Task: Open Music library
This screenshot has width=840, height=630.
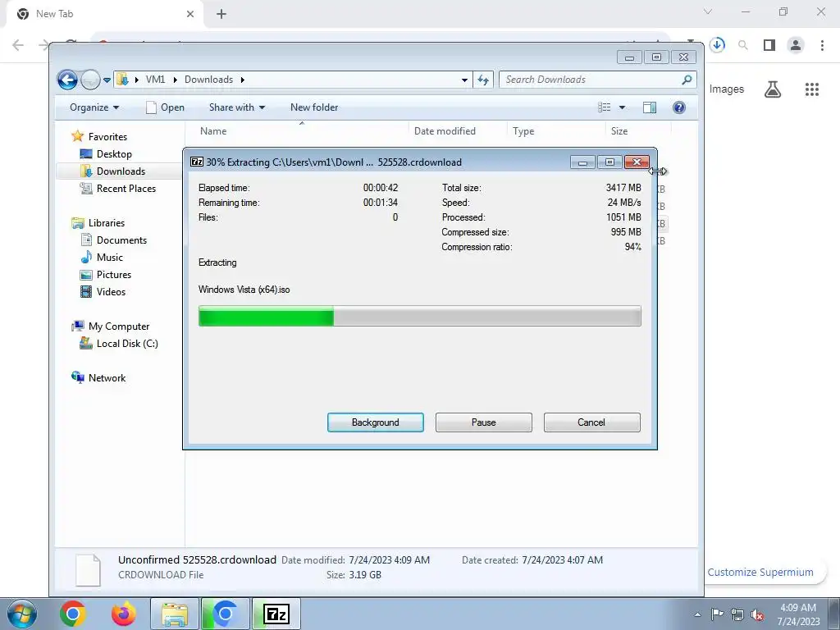Action: [x=109, y=257]
